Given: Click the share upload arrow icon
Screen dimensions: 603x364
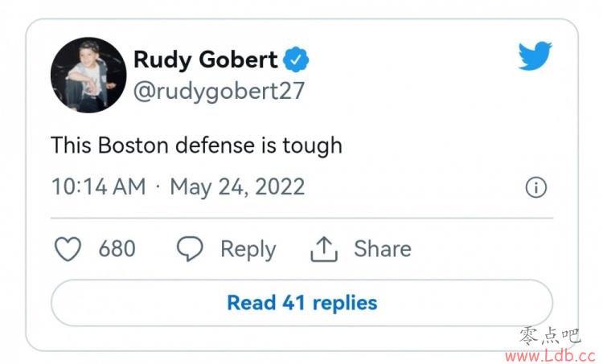Looking at the screenshot, I should [324, 249].
